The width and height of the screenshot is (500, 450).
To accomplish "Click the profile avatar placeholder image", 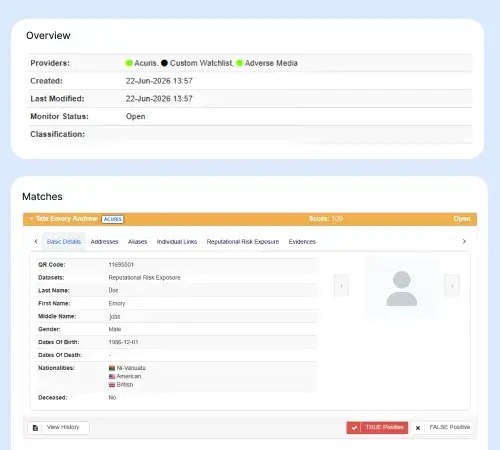I will coord(401,288).
